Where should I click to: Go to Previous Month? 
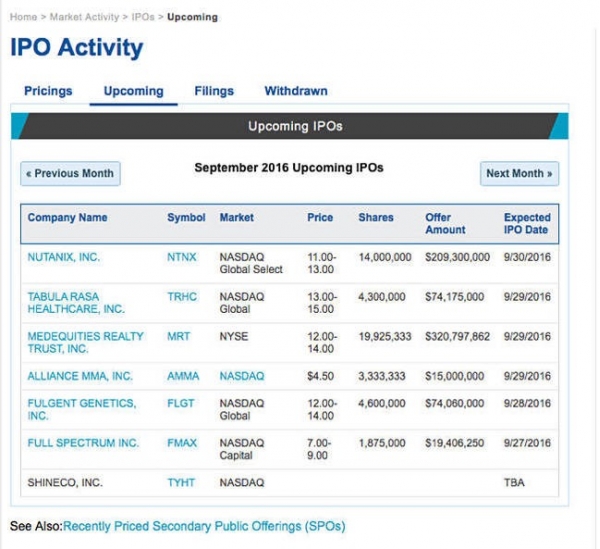click(x=70, y=174)
